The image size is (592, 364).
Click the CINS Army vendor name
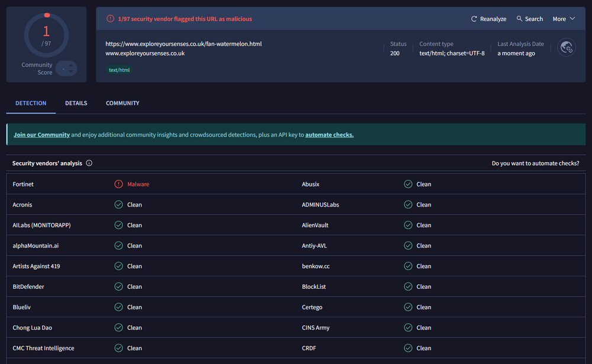click(316, 328)
